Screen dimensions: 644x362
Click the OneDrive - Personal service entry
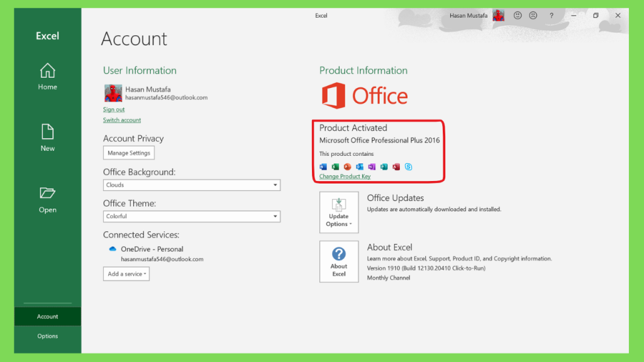[152, 249]
